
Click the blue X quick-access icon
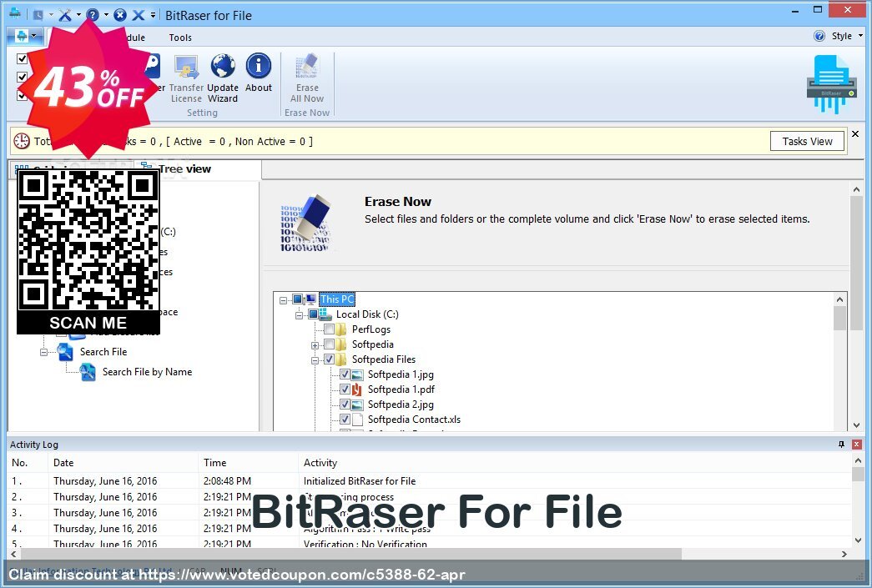point(139,15)
